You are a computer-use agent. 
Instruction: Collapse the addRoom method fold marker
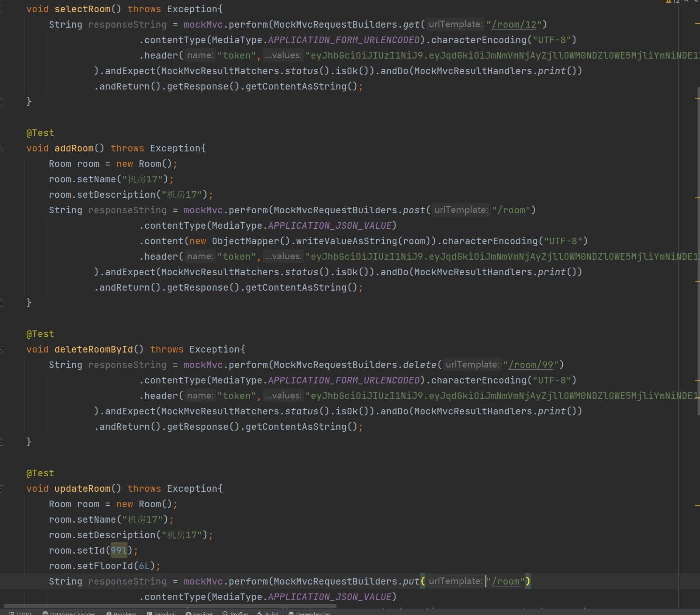point(2,149)
